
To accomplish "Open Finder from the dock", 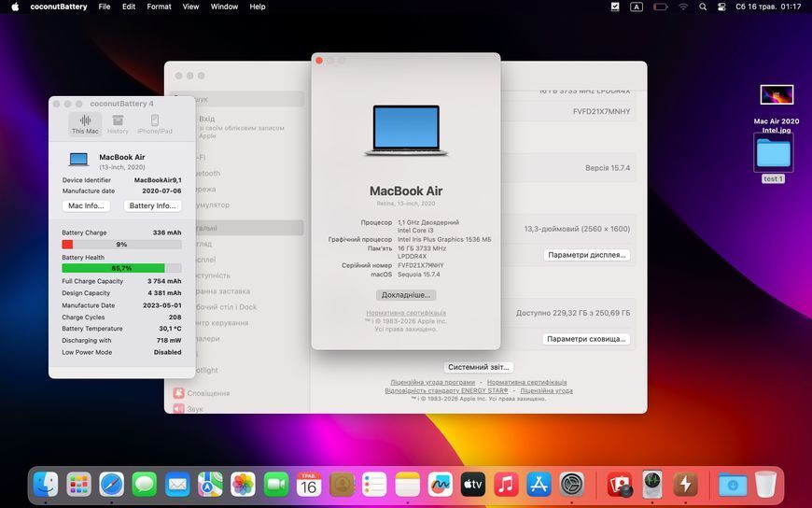I will coord(46,485).
